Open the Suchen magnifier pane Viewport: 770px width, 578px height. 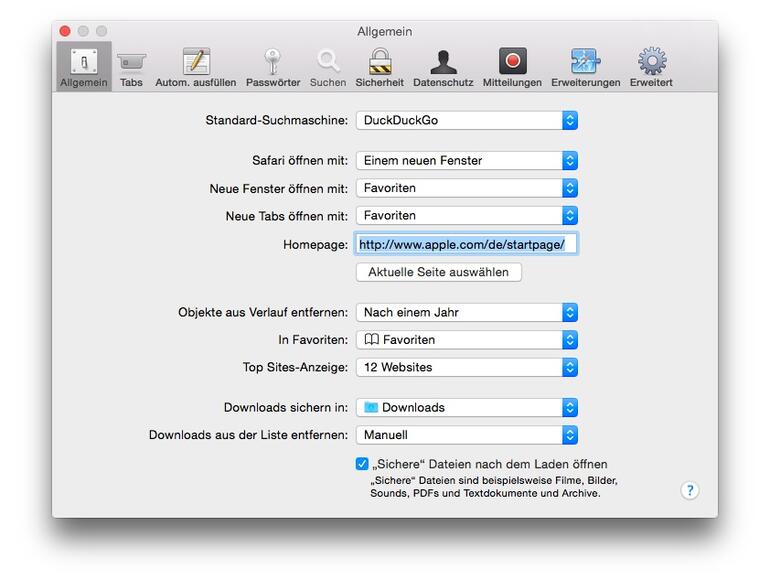[x=328, y=67]
